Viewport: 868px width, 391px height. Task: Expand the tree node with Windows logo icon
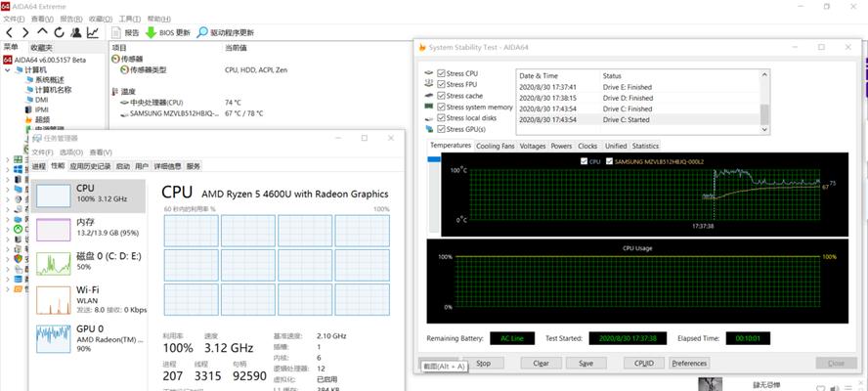(7, 169)
